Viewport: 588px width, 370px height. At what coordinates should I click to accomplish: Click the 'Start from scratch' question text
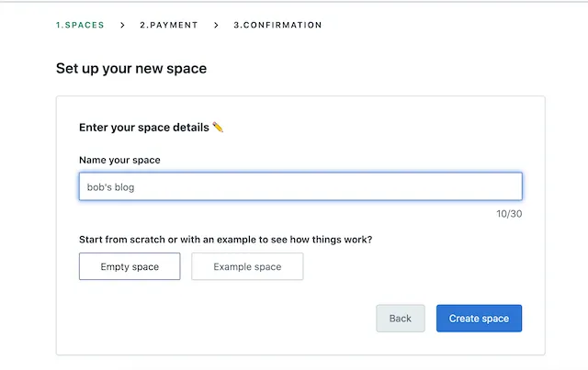point(232,241)
